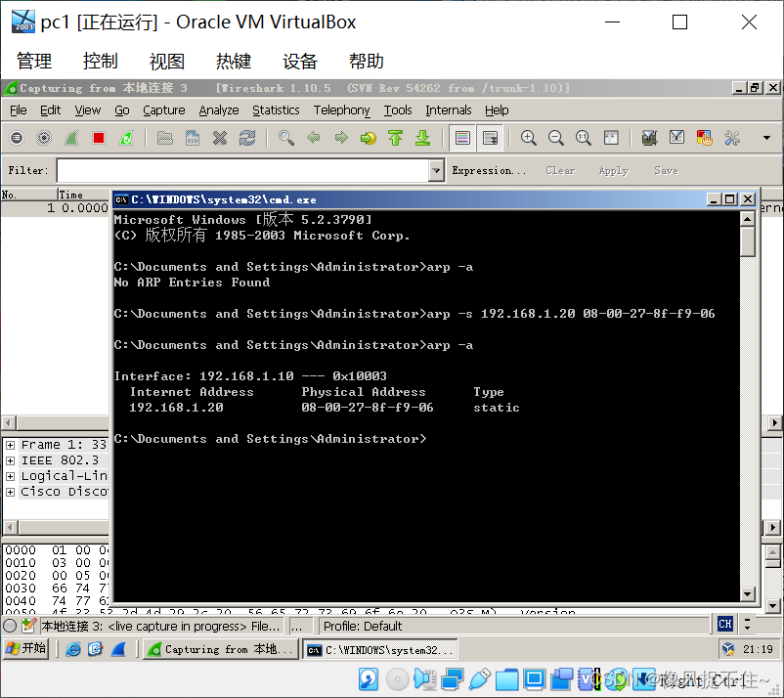
Task: Edit coloring rules icon
Action: point(705,138)
